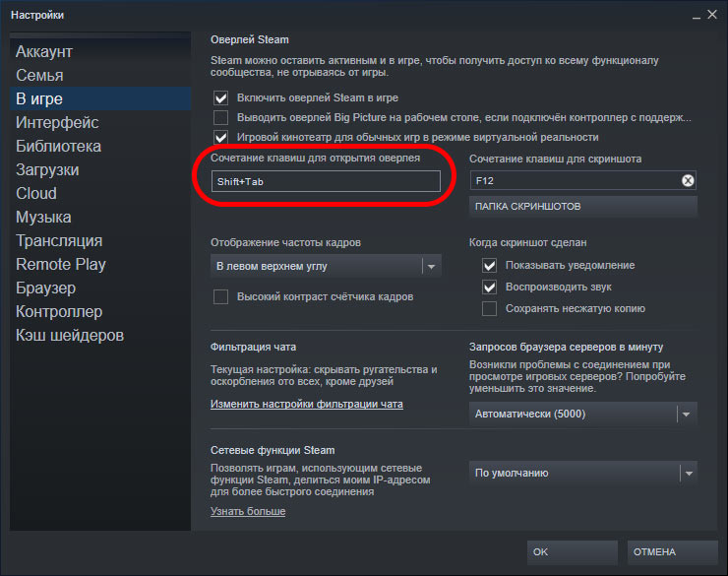Select the "Кэш шейдеров" section
728x576 pixels.
100,336
